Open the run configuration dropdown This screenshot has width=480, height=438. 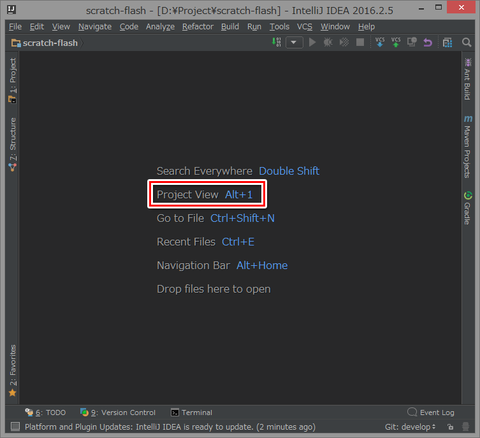click(294, 43)
